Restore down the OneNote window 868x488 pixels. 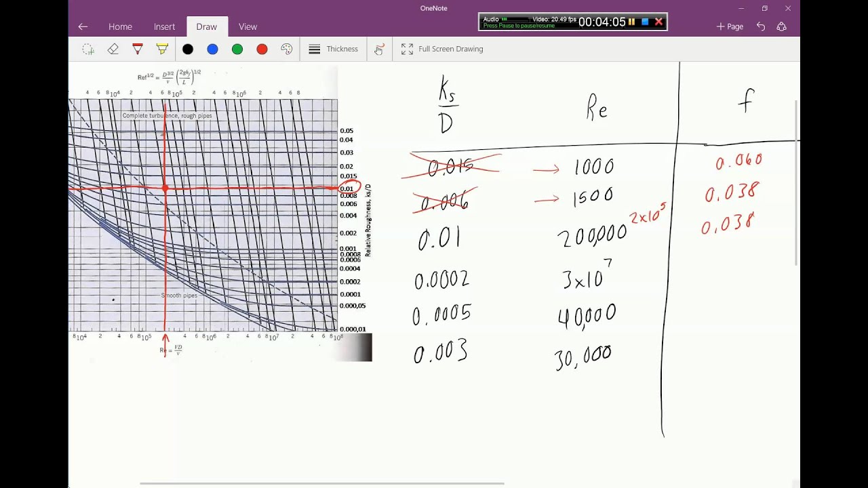coord(764,8)
